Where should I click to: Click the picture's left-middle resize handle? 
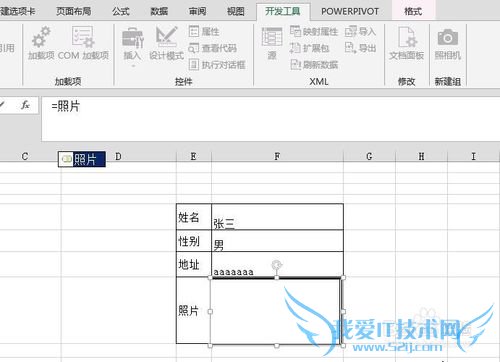coord(210,311)
